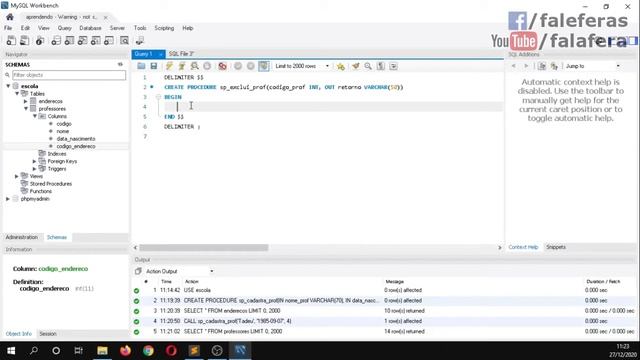Open the object inspector icon
This screenshot has width=640, height=360.
tap(40, 40)
